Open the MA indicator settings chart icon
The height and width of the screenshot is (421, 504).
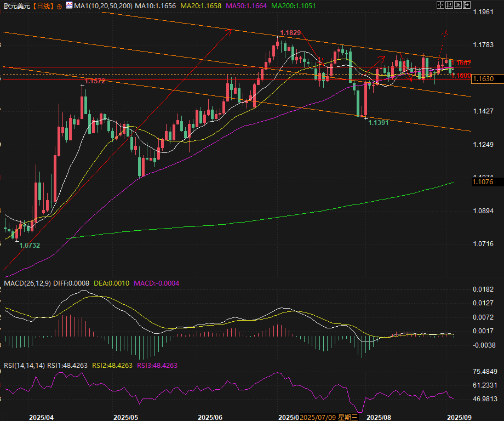tap(69, 5)
